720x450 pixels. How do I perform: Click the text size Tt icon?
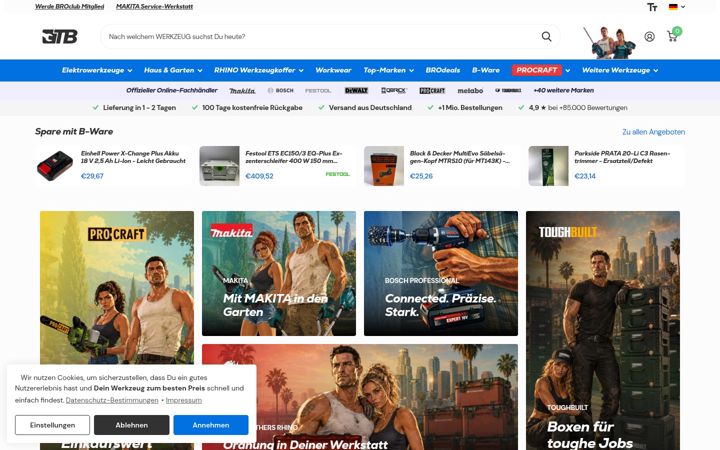[x=652, y=7]
